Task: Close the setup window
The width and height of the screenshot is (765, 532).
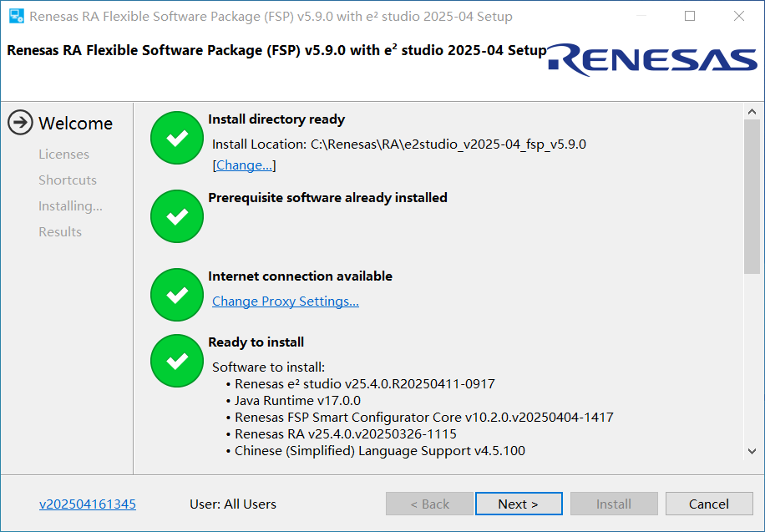Action: pyautogui.click(x=739, y=16)
